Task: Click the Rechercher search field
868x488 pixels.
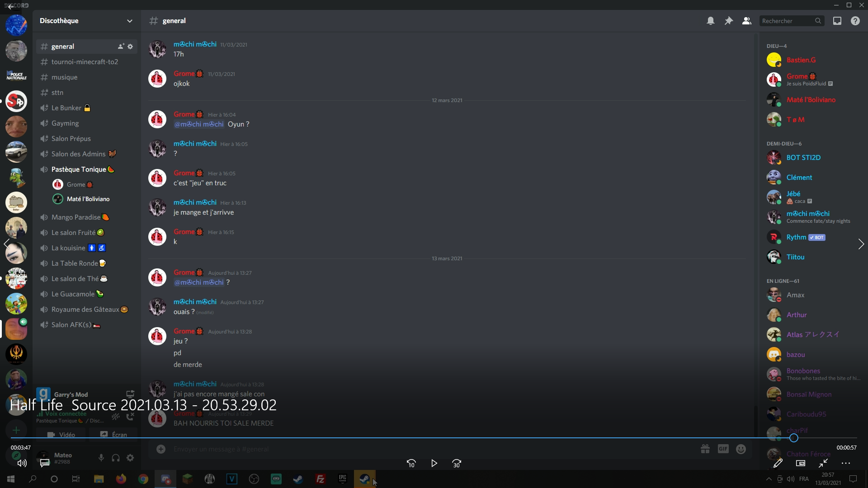Action: point(791,21)
